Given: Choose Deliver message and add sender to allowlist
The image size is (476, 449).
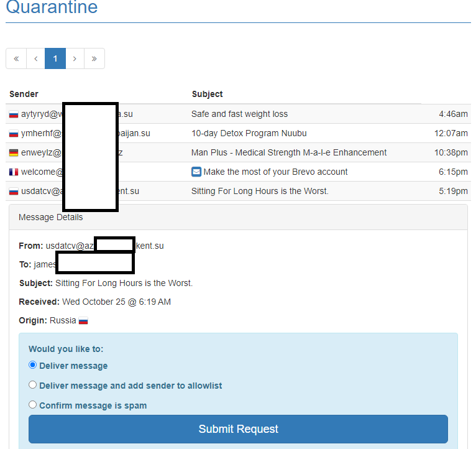Looking at the screenshot, I should pos(32,385).
